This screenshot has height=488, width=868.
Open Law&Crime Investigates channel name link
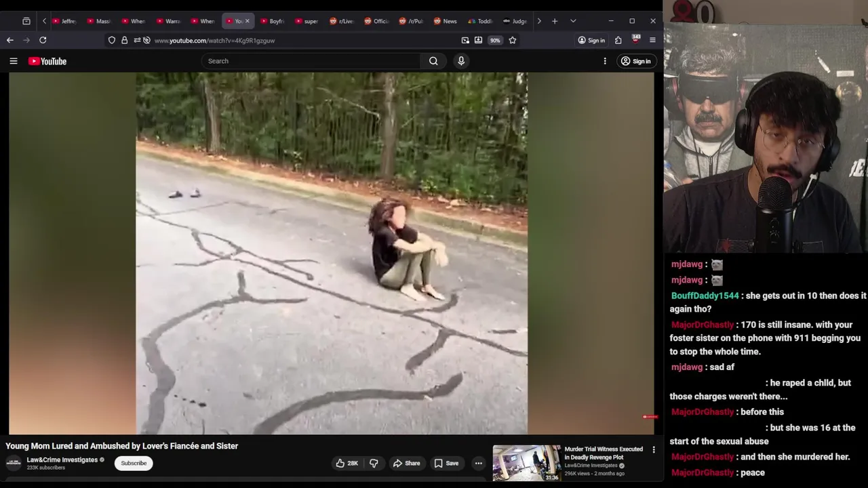(62, 460)
